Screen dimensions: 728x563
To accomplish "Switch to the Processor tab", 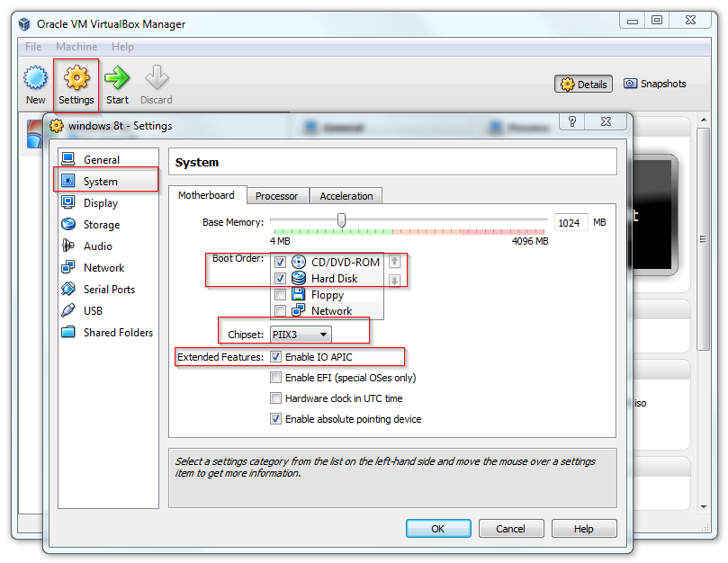I will [x=277, y=196].
